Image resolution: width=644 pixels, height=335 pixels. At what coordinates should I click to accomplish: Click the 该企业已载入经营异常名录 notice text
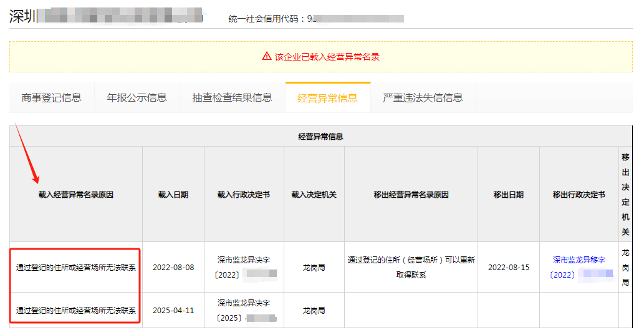(x=327, y=57)
